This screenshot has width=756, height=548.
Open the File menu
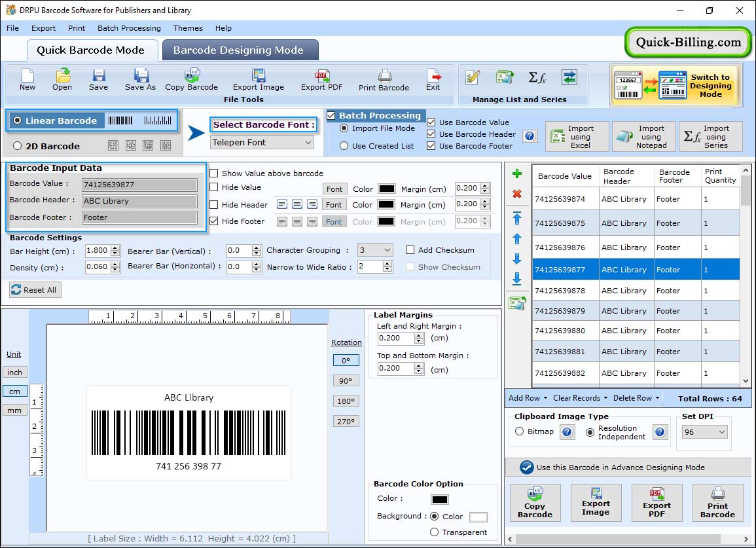[12, 28]
